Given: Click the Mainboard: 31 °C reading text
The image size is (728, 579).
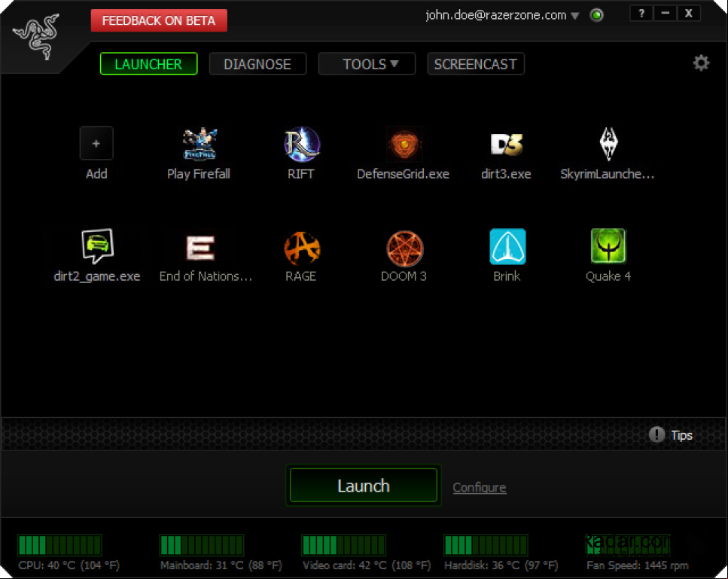Looking at the screenshot, I should tap(221, 565).
